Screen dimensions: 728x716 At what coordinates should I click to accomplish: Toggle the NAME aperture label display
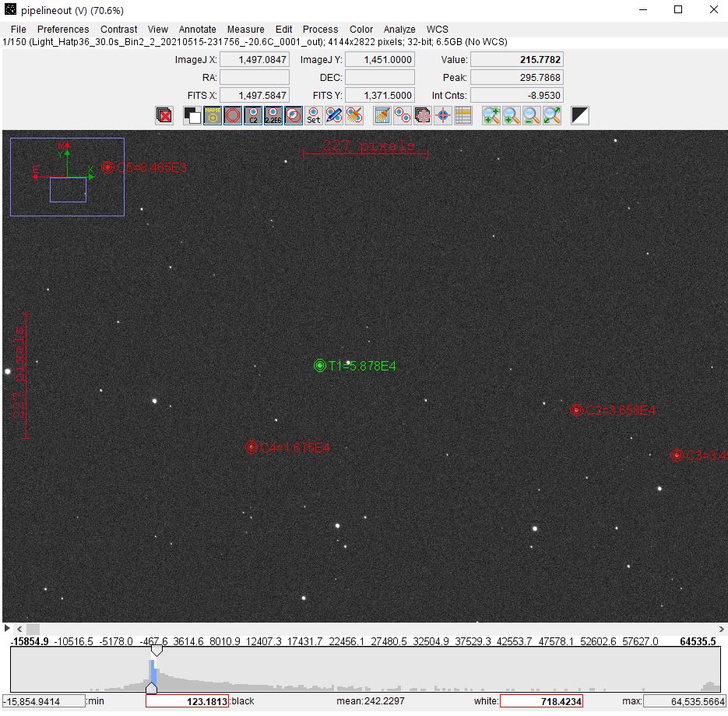212,116
